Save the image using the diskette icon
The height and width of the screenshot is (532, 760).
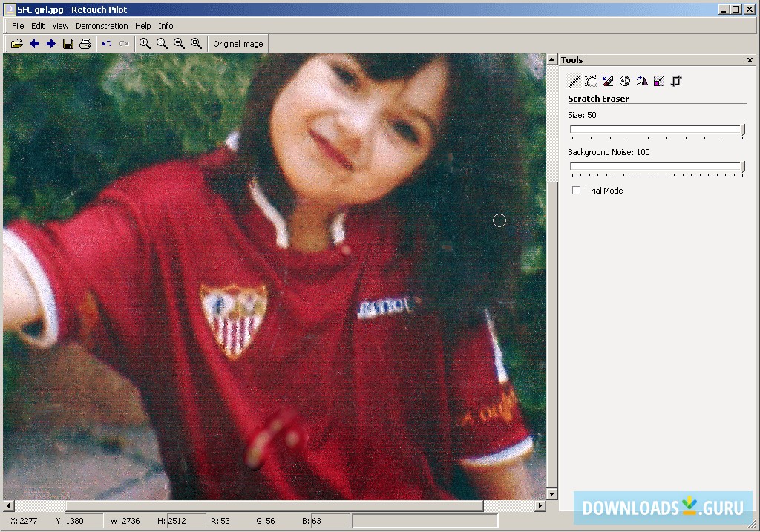[68, 43]
